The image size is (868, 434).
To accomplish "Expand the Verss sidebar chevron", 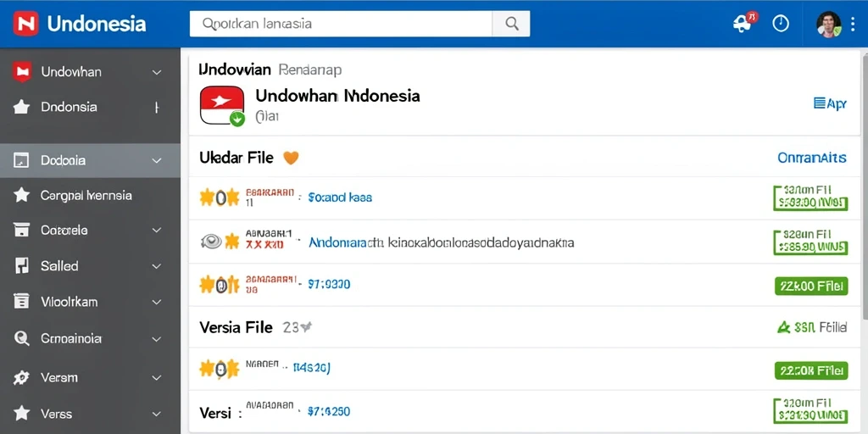I will (157, 414).
